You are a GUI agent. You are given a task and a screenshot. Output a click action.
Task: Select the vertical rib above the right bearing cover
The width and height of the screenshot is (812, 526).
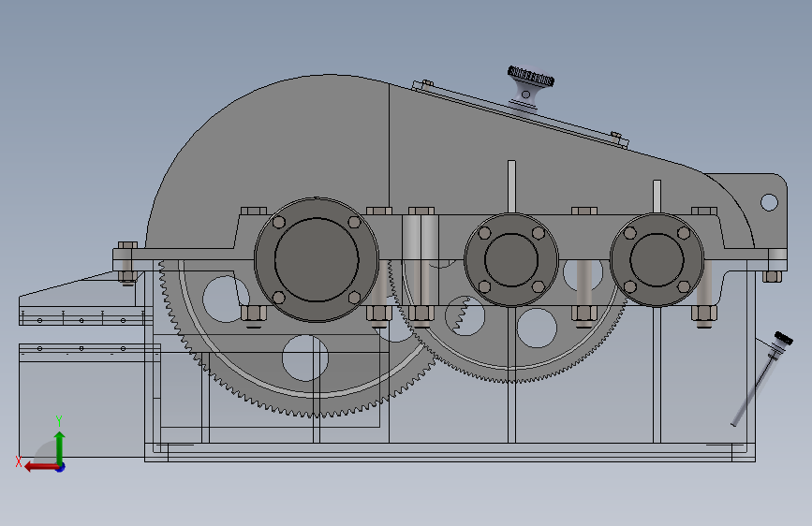[657, 197]
